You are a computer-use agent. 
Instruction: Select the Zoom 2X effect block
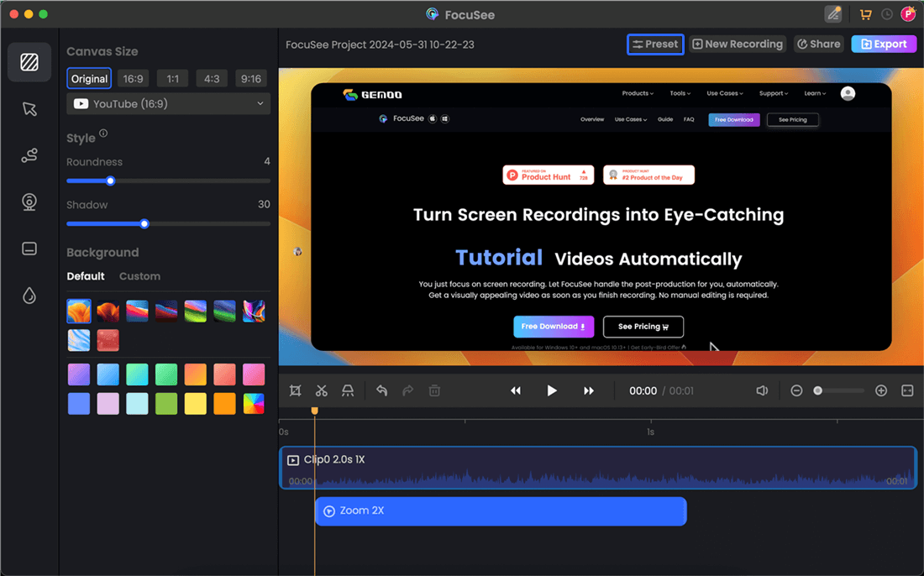501,511
